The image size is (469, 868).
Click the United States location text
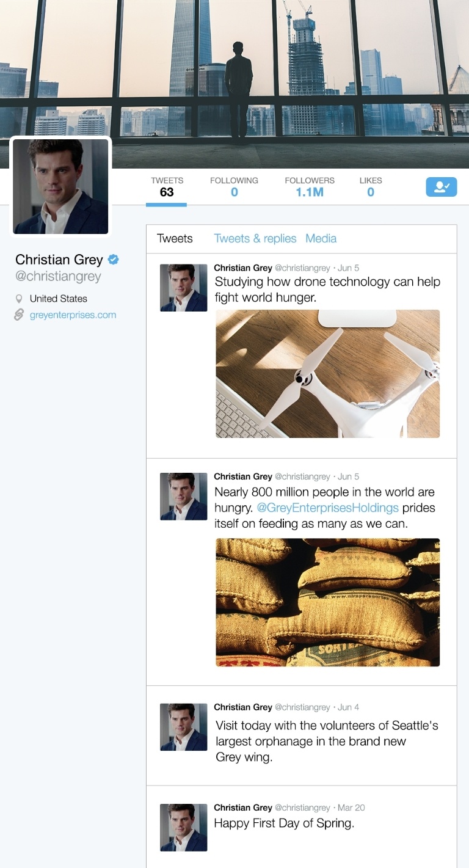tap(59, 299)
